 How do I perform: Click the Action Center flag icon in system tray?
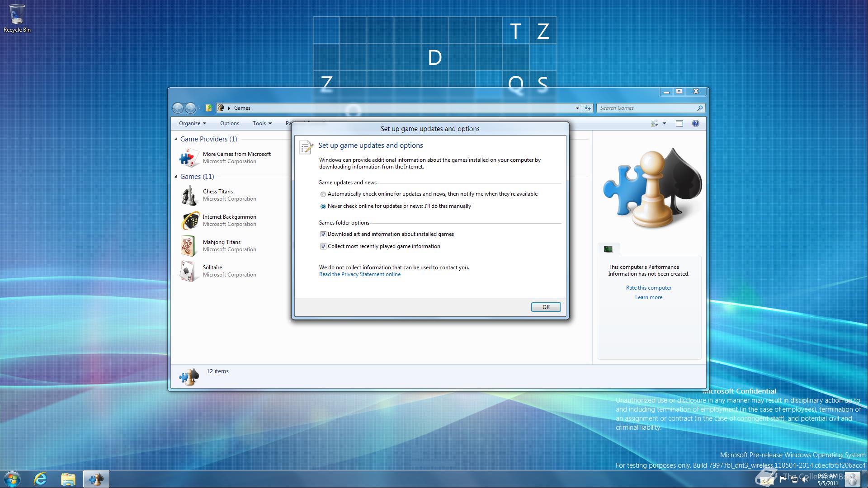click(783, 480)
